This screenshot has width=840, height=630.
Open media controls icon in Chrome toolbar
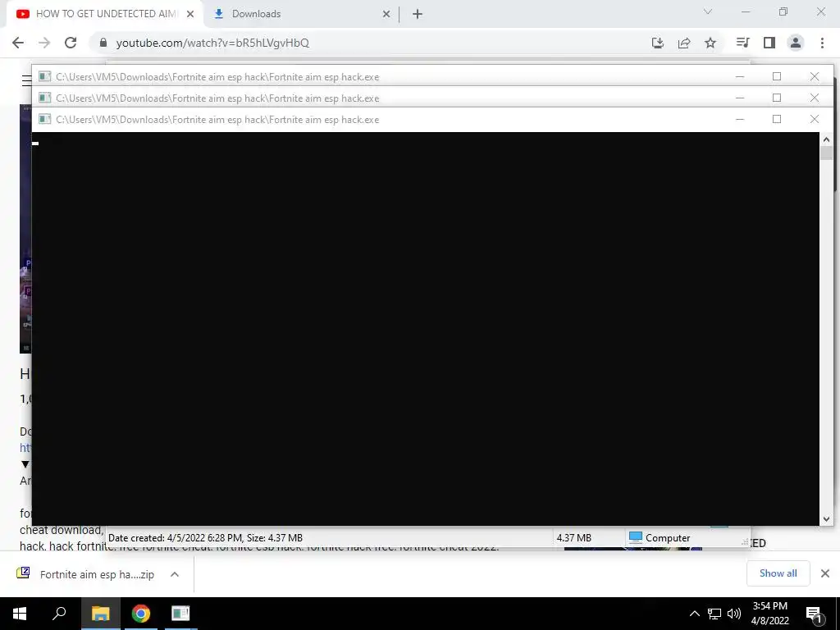coord(742,43)
